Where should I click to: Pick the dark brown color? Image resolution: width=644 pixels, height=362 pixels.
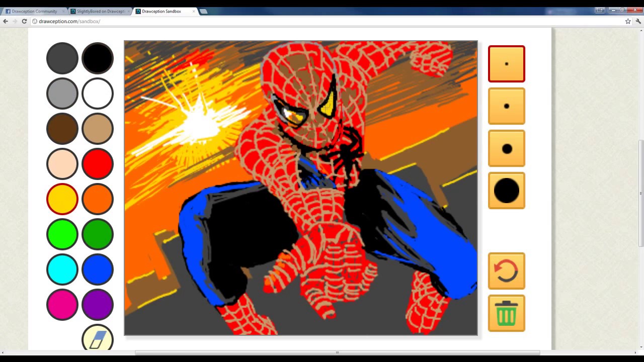[62, 129]
